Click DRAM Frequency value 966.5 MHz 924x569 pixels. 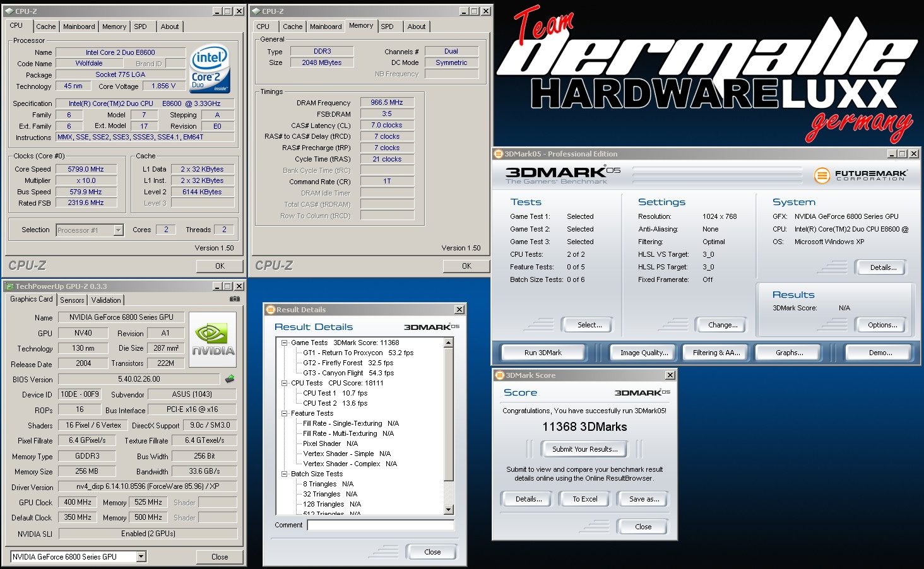(x=387, y=102)
